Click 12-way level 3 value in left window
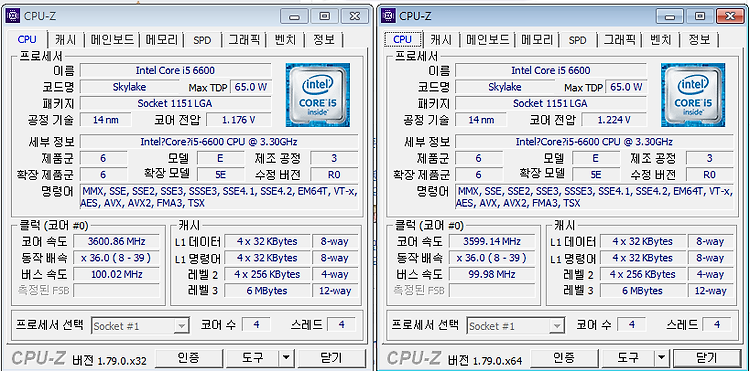750x371 pixels. coord(335,291)
